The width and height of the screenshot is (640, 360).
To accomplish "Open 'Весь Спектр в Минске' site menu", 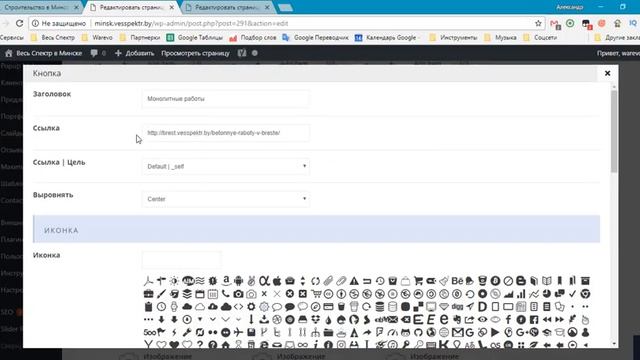I will (x=43, y=53).
